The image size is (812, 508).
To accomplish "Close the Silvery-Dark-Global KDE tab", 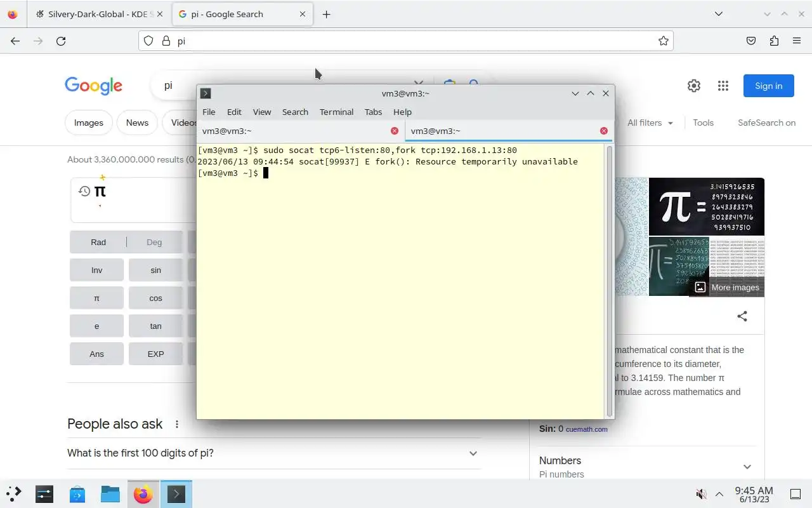I will pyautogui.click(x=159, y=14).
